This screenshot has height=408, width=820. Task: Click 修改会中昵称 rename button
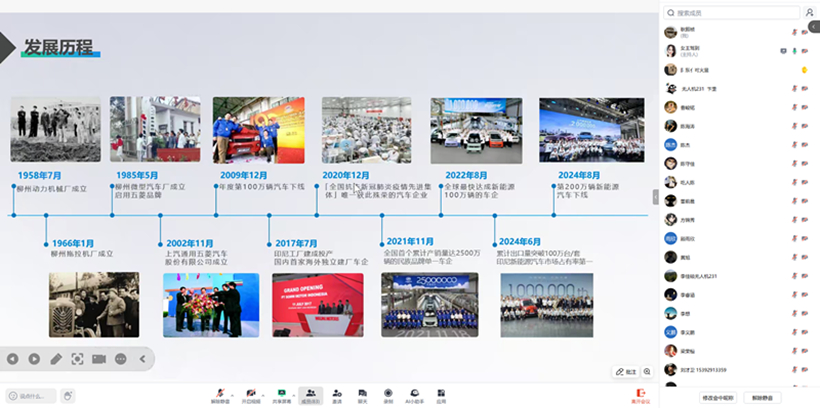click(x=718, y=398)
